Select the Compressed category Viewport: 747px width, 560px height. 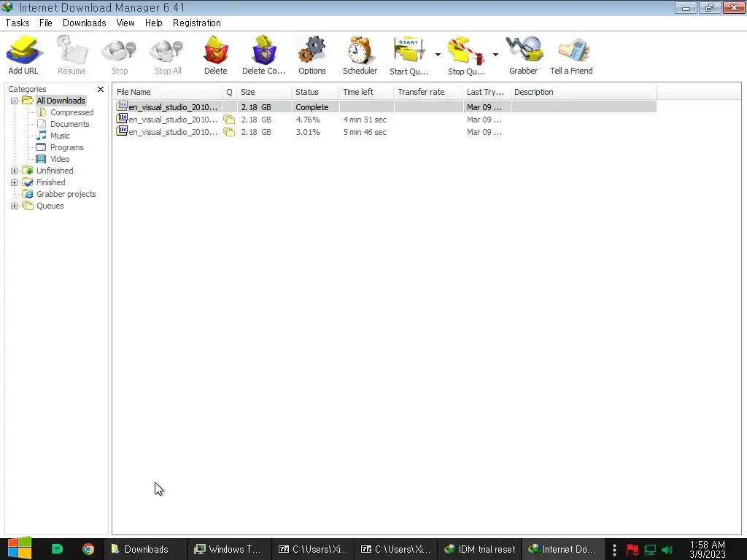click(x=72, y=112)
